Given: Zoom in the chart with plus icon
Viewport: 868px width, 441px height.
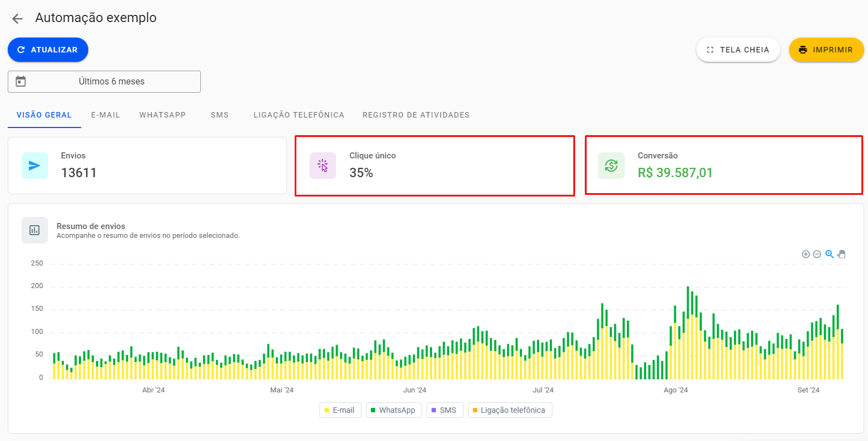Looking at the screenshot, I should 806,254.
